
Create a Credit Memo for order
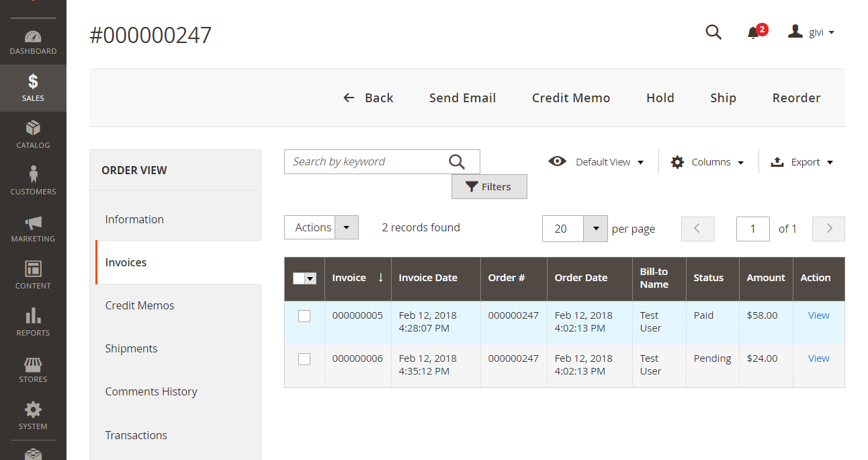click(x=571, y=98)
